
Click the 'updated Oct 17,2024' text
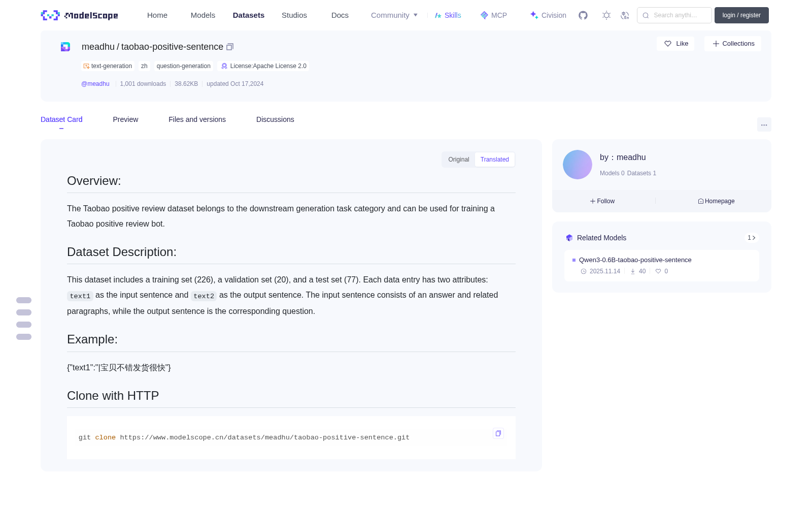(x=235, y=84)
